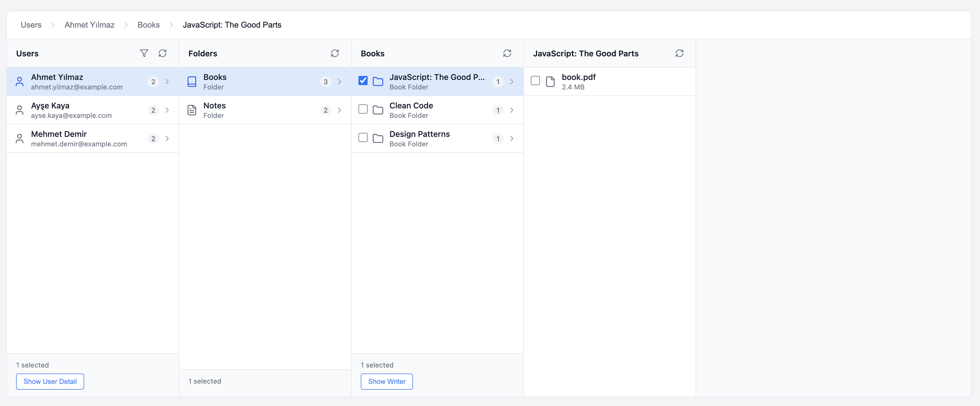The image size is (980, 406).
Task: Expand Ahmet Yılmaz row chevron
Action: pyautogui.click(x=167, y=81)
